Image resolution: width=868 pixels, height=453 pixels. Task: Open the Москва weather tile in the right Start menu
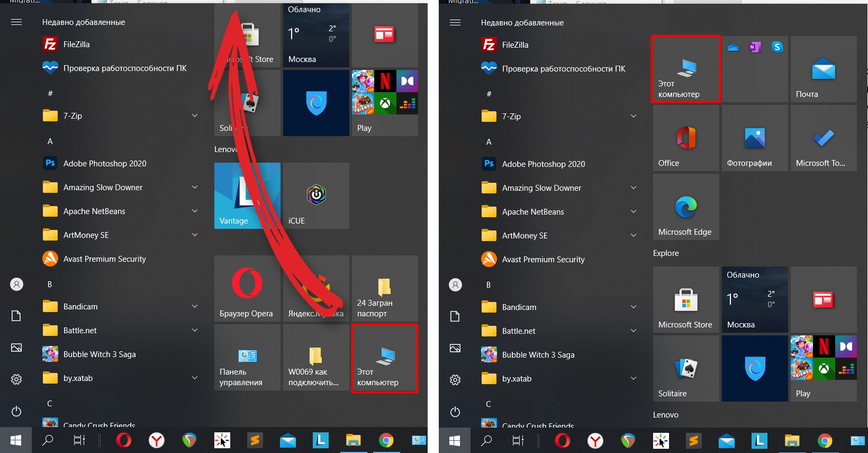point(755,299)
